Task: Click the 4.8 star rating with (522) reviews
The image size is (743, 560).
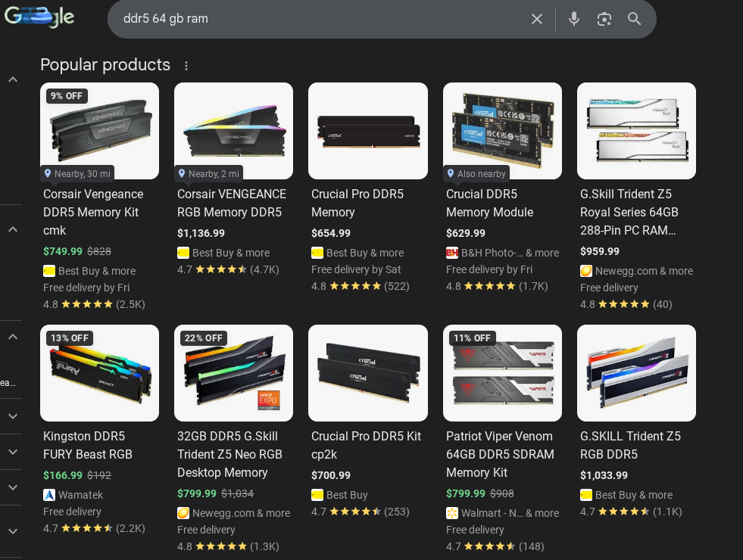Action: coord(360,286)
